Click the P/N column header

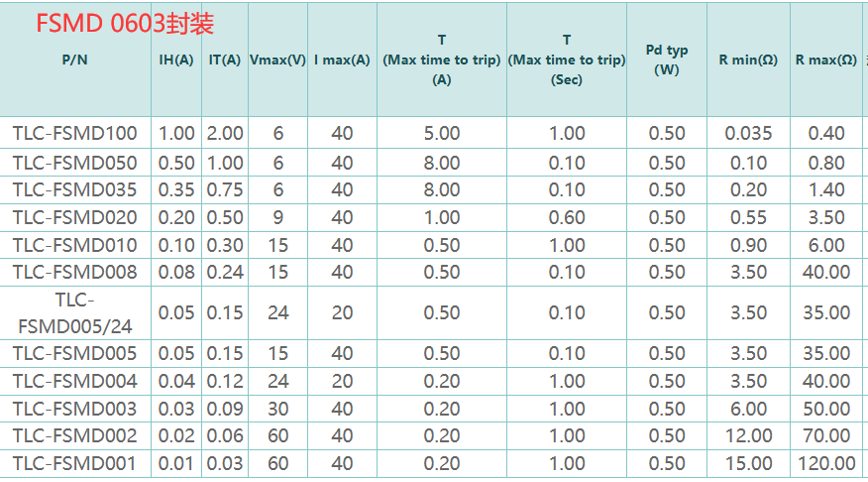point(75,60)
